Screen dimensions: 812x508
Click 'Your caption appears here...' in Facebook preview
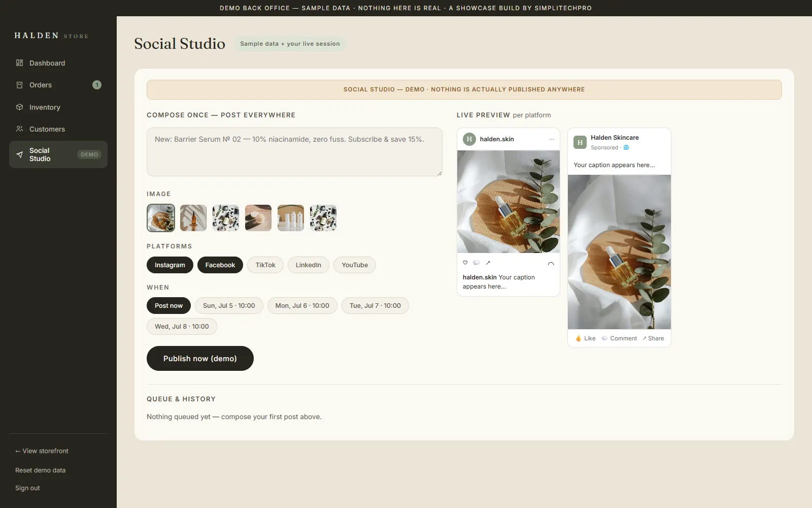(614, 165)
